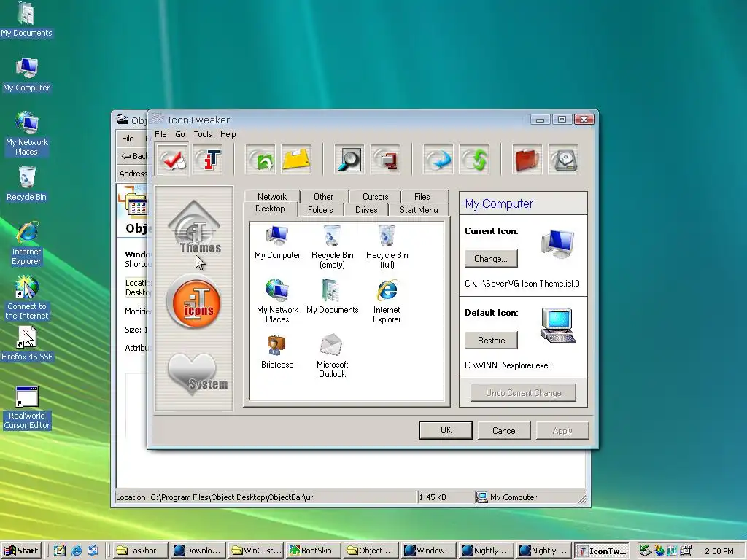Open File menu in Object window behind
This screenshot has height=560, width=747.
coord(128,139)
